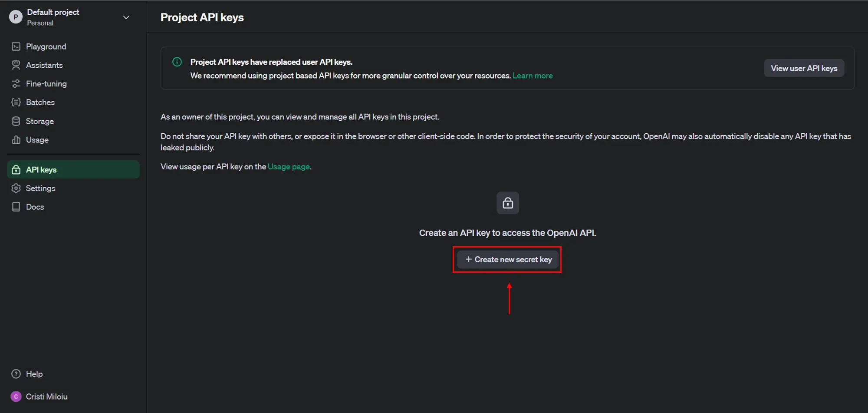Screen dimensions: 868x413
Task: Open the Usage menu item
Action: pyautogui.click(x=73, y=140)
